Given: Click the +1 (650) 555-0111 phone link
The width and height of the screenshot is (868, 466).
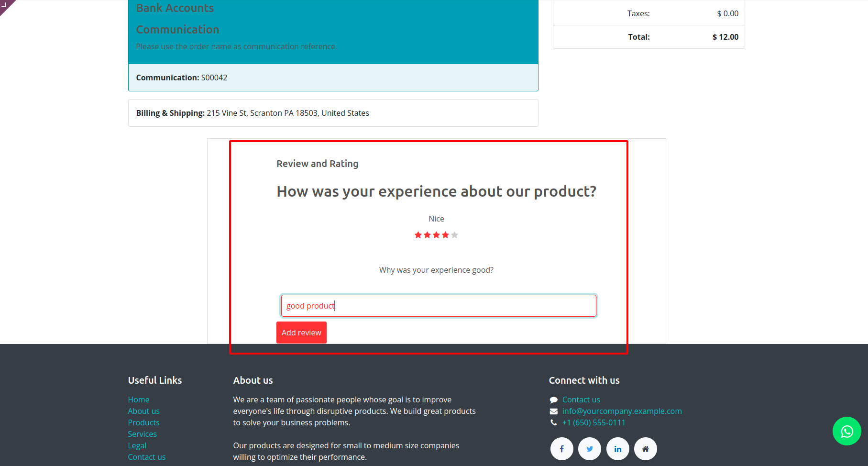Looking at the screenshot, I should click(593, 422).
